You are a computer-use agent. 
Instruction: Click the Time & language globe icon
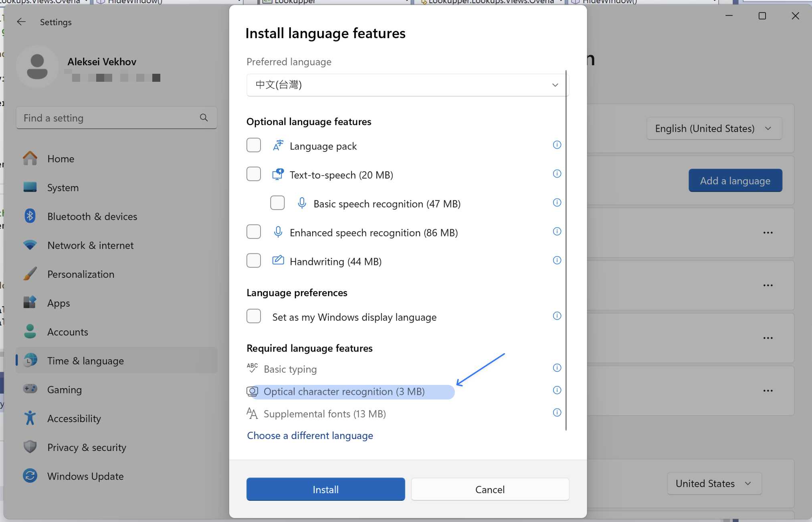(x=30, y=360)
